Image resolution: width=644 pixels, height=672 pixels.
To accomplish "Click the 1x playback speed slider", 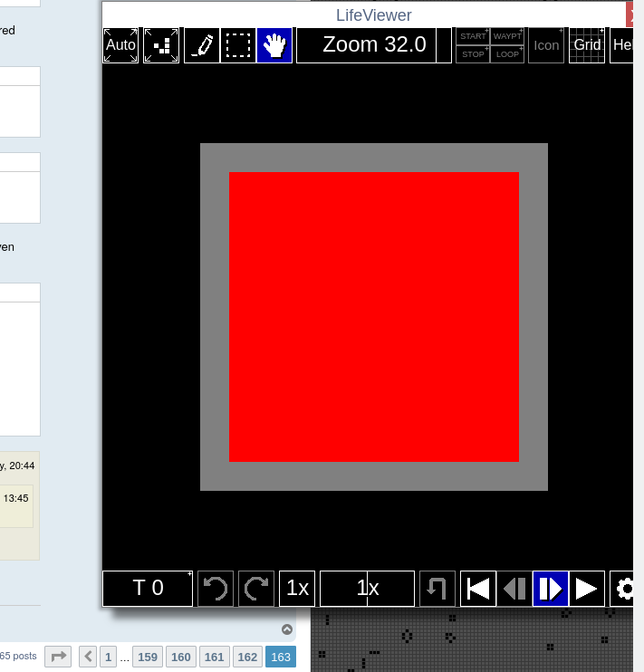I will tap(367, 589).
